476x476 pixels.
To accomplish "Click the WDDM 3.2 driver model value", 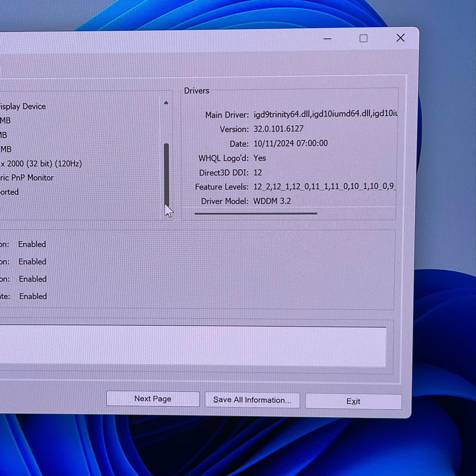I will tap(272, 201).
